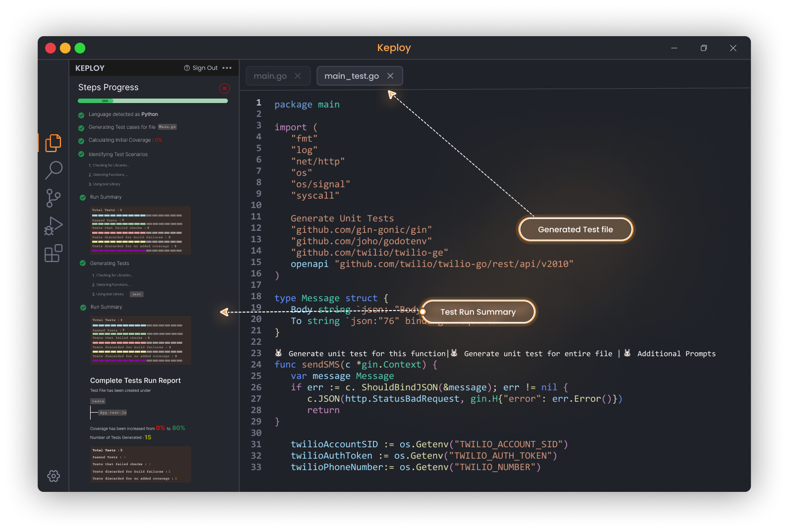Click the red close traffic-light button
The image size is (789, 532).
[x=51, y=48]
